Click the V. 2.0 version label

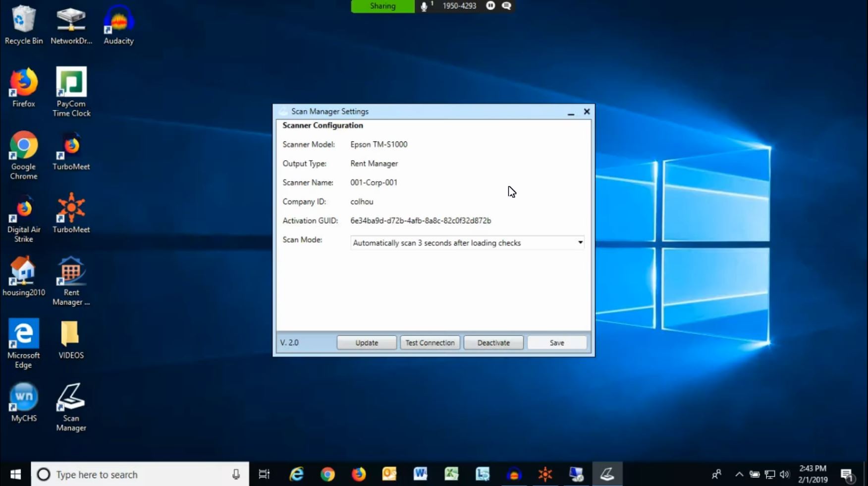click(289, 343)
